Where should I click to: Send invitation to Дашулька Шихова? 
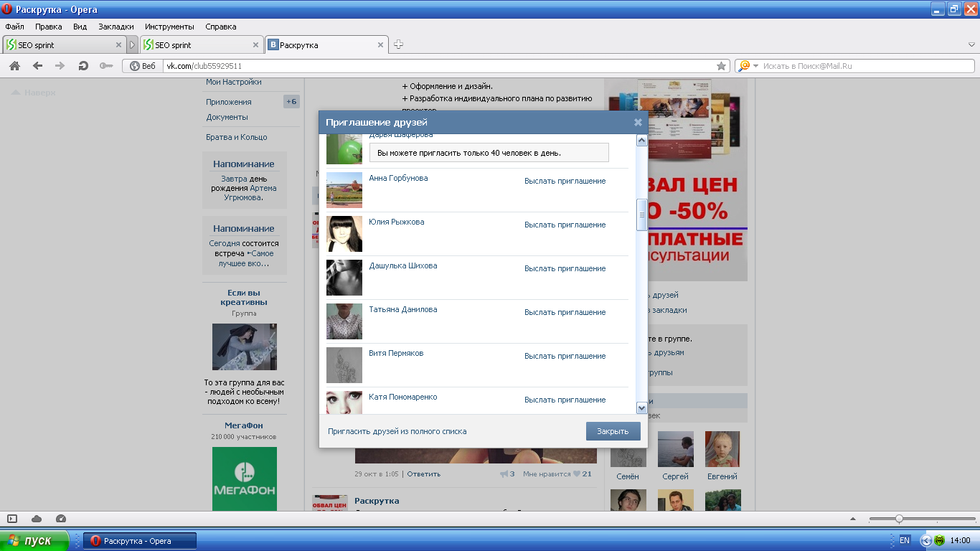pos(565,268)
